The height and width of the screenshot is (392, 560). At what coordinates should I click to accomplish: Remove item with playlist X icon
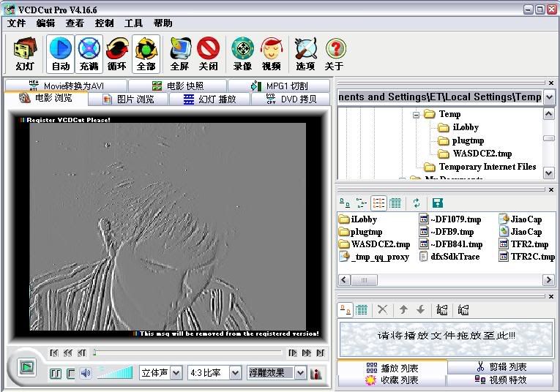point(383,309)
